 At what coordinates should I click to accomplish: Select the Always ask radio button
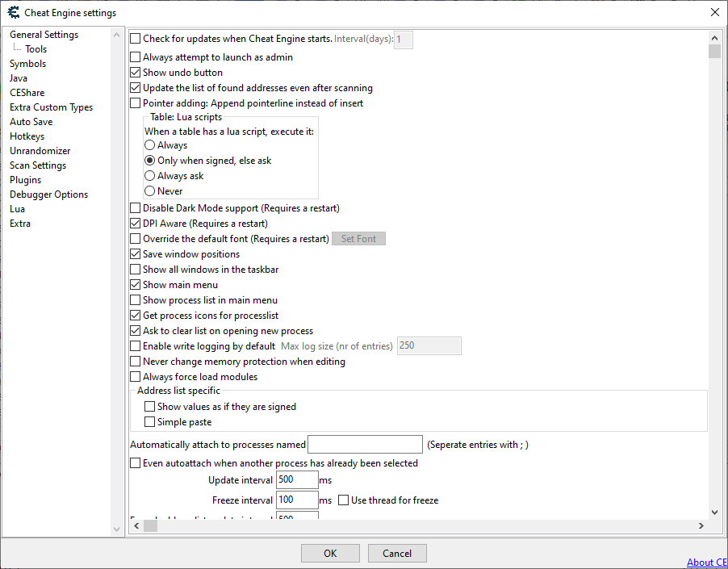click(150, 176)
